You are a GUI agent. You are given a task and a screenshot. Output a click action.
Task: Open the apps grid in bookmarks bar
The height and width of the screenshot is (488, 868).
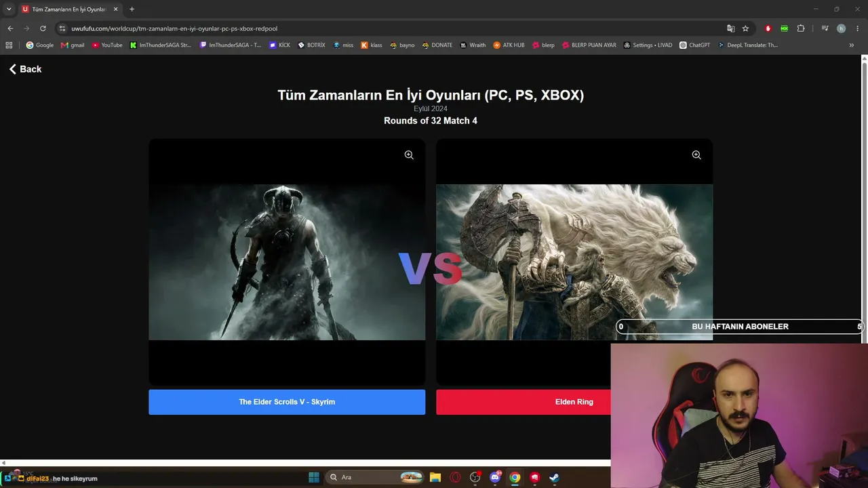pos(9,45)
